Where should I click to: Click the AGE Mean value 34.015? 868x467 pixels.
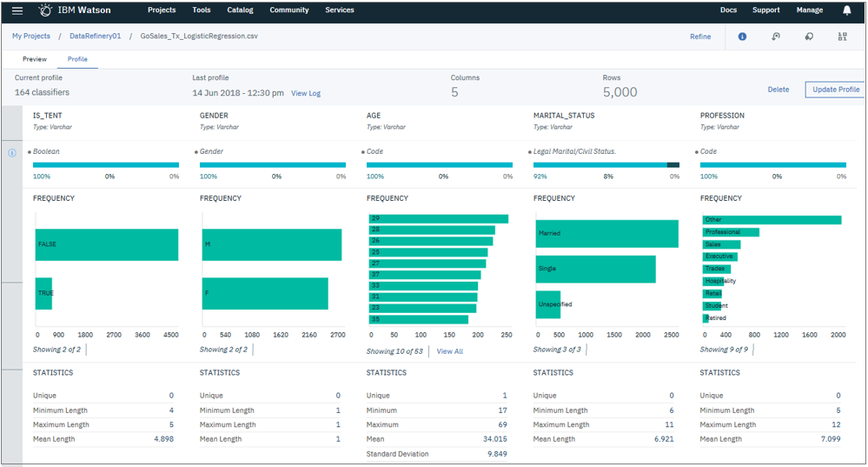495,439
